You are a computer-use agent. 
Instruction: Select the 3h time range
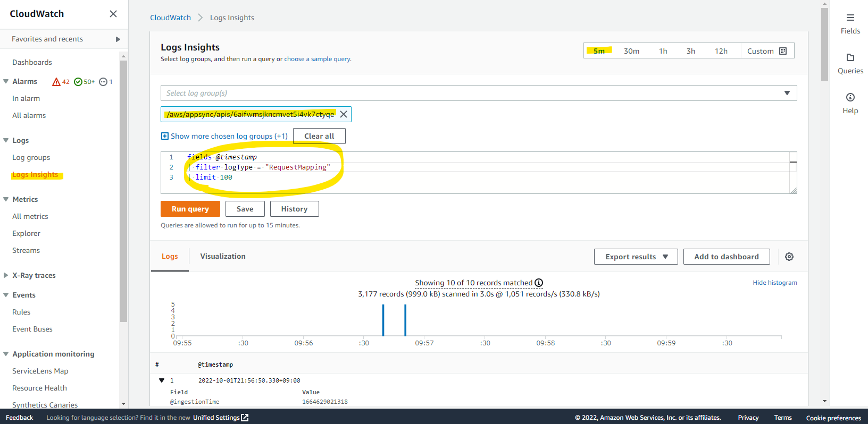coord(690,51)
